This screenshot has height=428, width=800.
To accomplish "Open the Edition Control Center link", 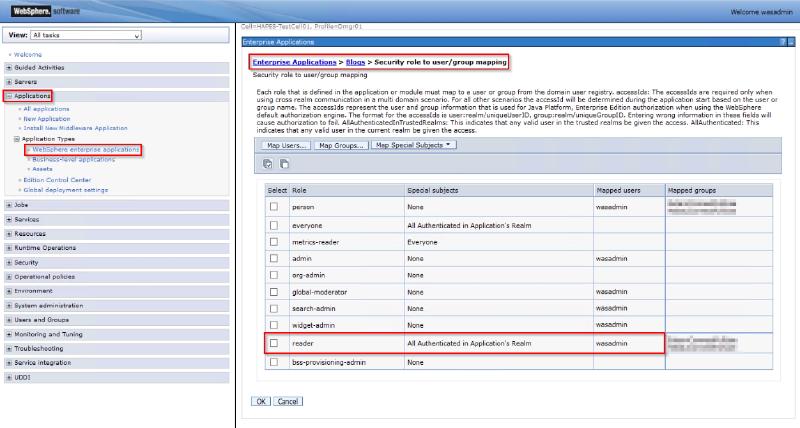I will point(57,180).
